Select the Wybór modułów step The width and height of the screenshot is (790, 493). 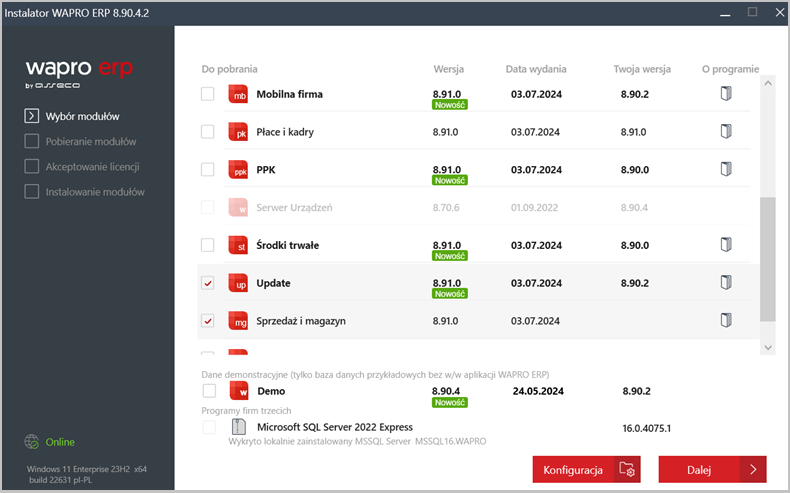click(x=72, y=116)
